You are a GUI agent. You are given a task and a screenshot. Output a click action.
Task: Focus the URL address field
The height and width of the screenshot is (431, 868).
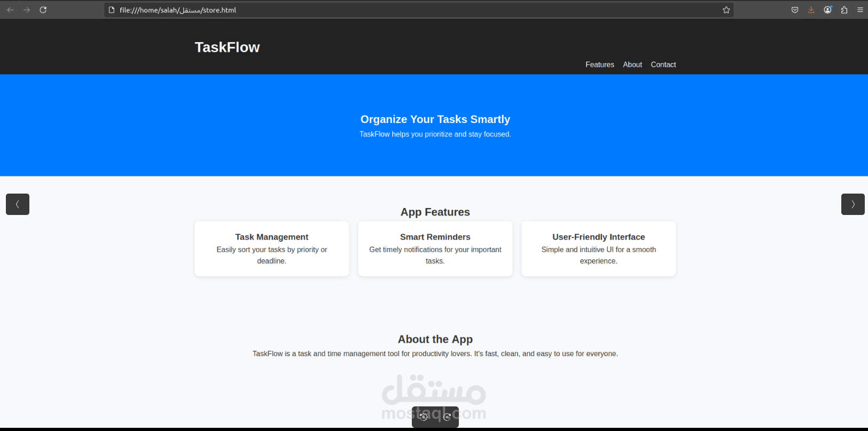(x=419, y=10)
